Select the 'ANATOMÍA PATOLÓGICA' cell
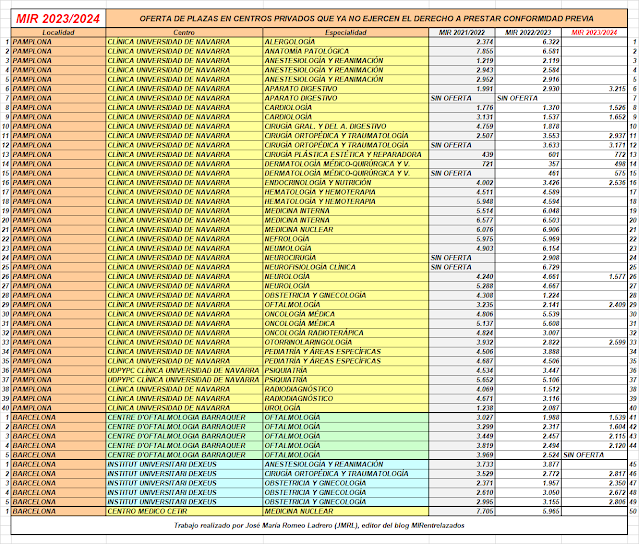 (346, 51)
